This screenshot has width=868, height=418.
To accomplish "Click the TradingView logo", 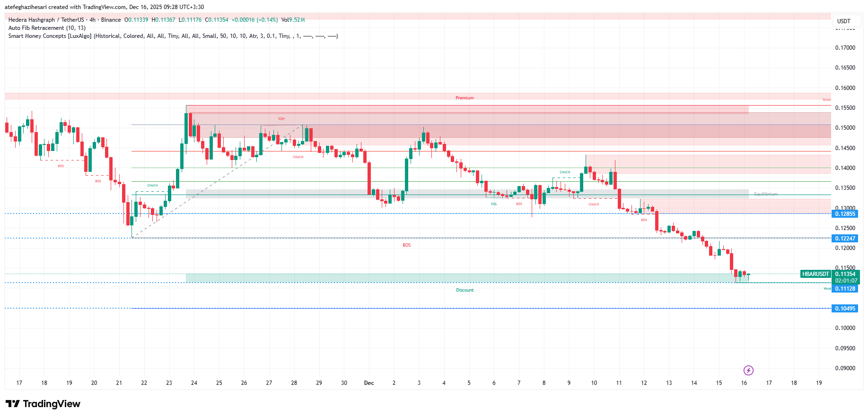I will pos(43,404).
